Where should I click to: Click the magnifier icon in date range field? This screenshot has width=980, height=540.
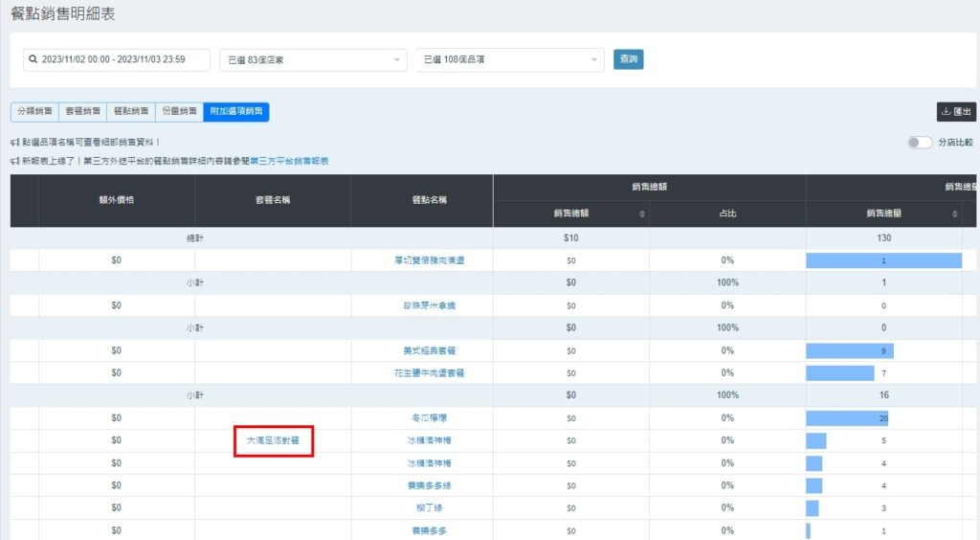[x=33, y=59]
